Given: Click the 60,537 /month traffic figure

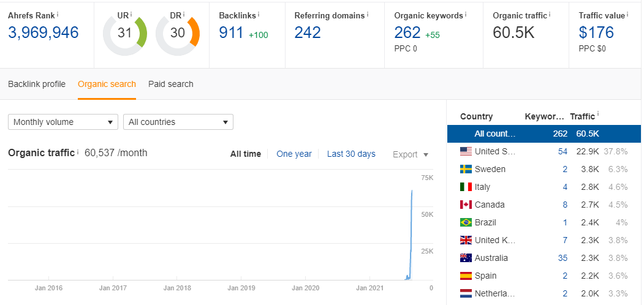Looking at the screenshot, I should (x=116, y=153).
